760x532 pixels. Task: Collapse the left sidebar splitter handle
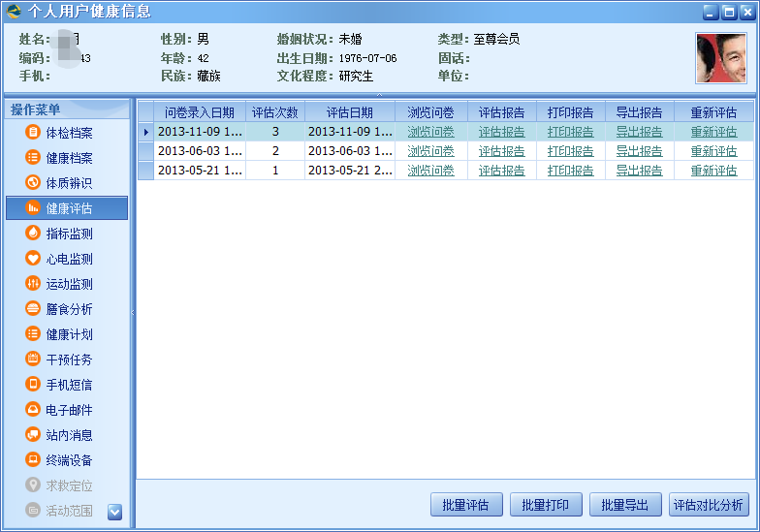point(132,312)
